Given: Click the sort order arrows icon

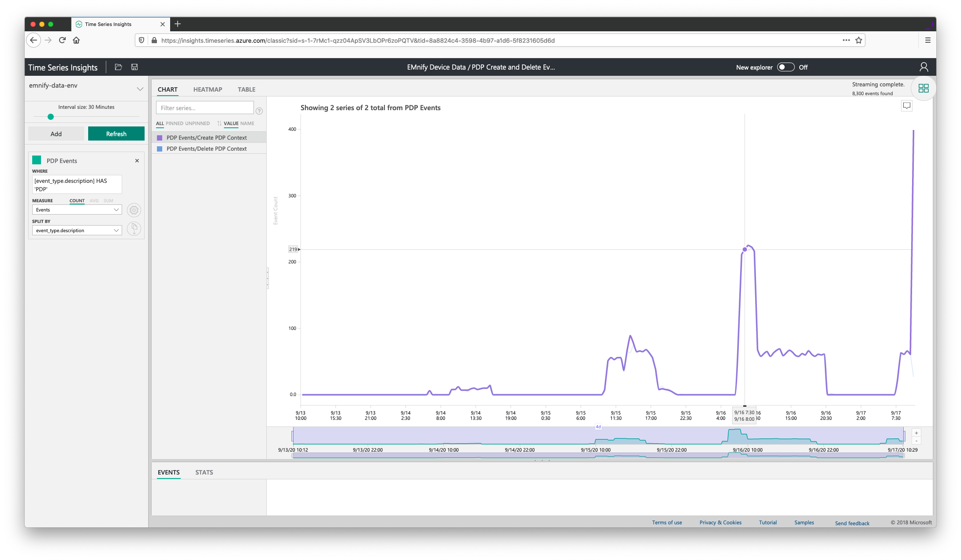Looking at the screenshot, I should click(219, 123).
